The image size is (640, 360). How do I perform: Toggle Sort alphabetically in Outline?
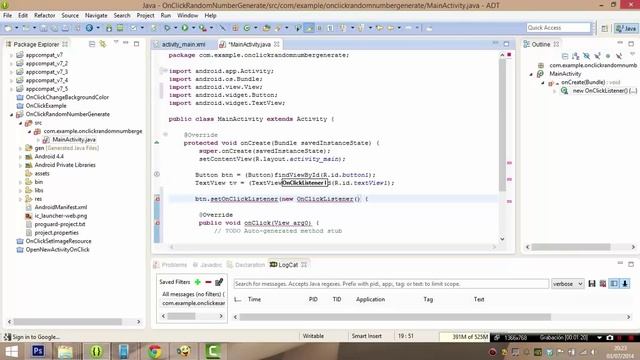pyautogui.click(x=576, y=56)
